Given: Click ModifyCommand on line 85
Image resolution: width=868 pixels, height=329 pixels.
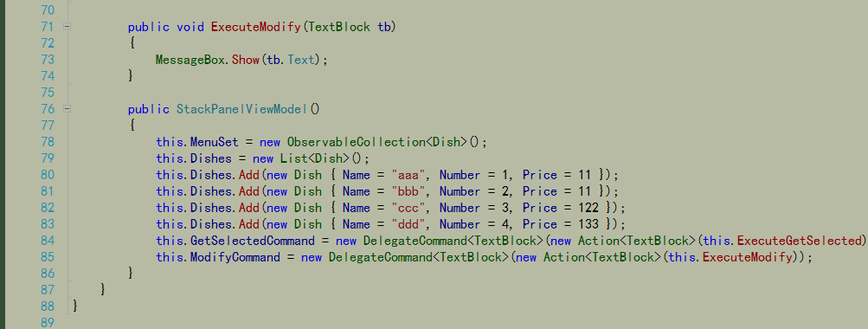Looking at the screenshot, I should tap(235, 257).
